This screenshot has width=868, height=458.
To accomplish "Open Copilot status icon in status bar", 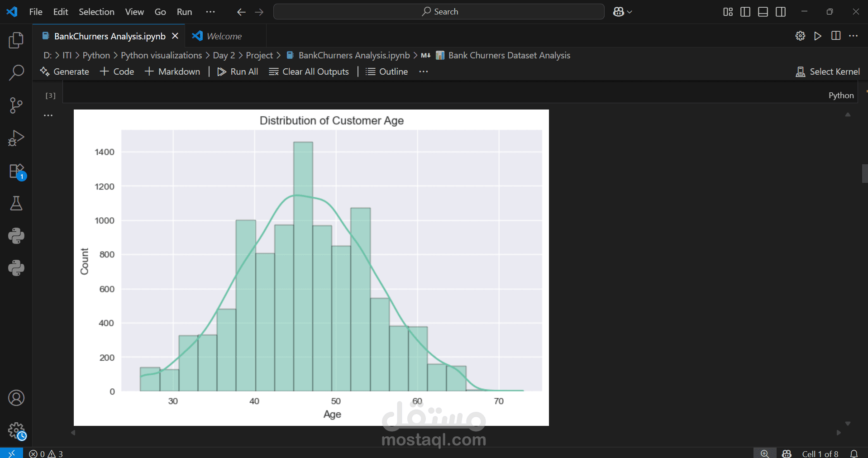I will (787, 453).
